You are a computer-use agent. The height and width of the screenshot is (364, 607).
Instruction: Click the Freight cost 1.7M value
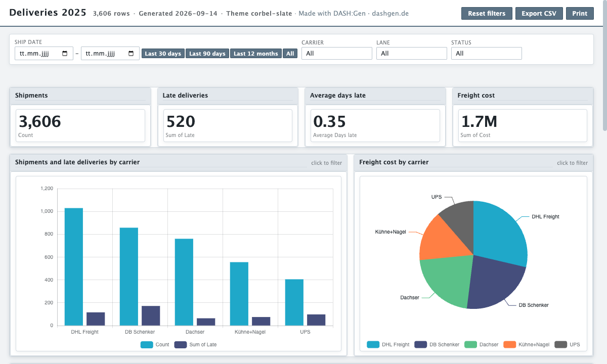click(x=479, y=121)
